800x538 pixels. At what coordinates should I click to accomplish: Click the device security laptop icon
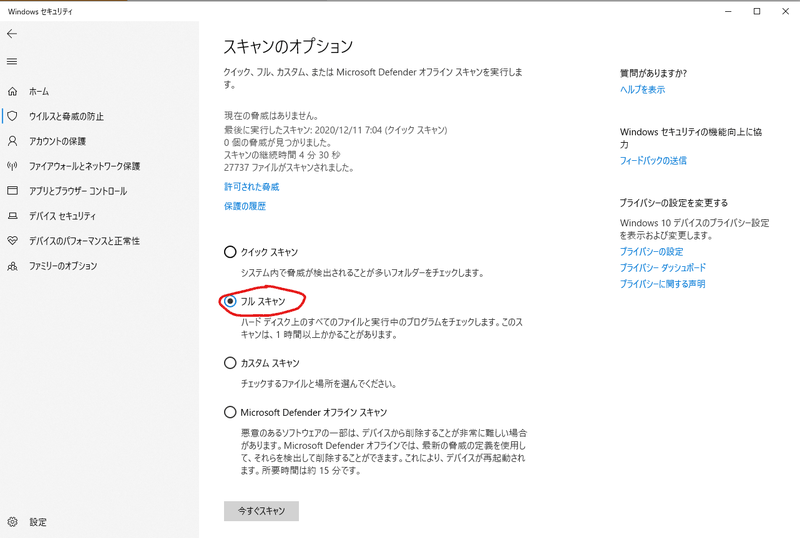tap(12, 216)
